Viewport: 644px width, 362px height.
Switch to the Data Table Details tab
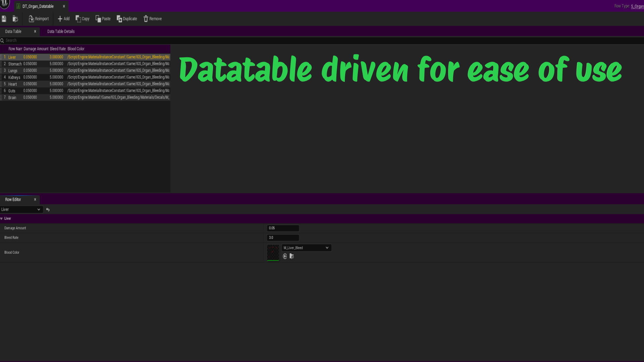point(61,32)
